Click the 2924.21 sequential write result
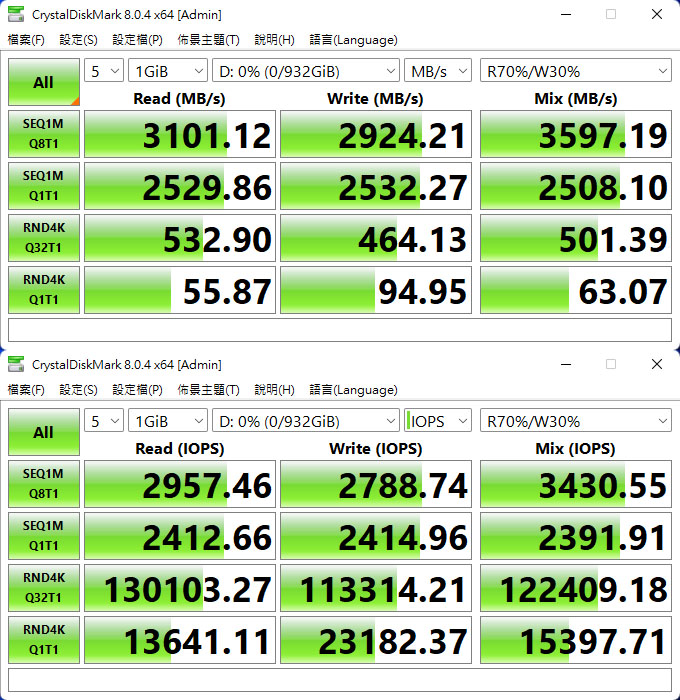This screenshot has width=680, height=700. [x=376, y=134]
